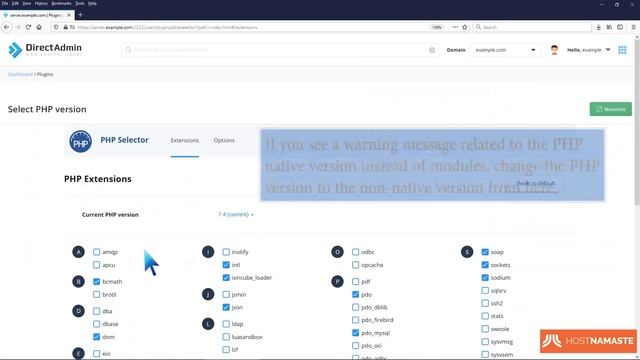Click the DirectAdmin search input field

280,50
